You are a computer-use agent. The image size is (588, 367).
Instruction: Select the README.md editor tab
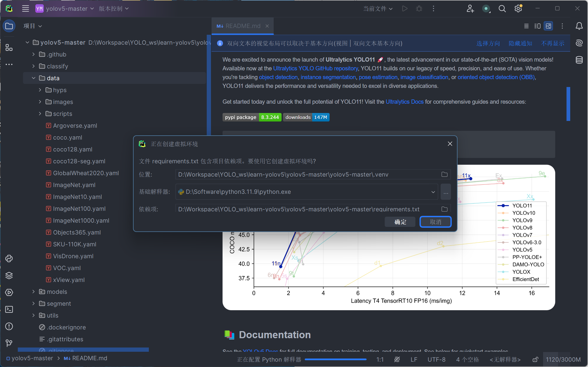243,26
